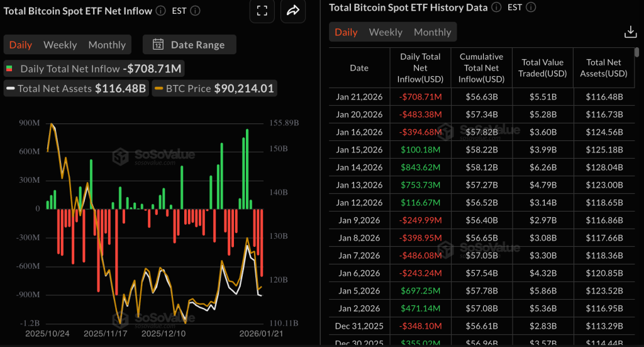This screenshot has width=644, height=347.
Task: Select Monthly tab in history table
Action: (x=432, y=32)
